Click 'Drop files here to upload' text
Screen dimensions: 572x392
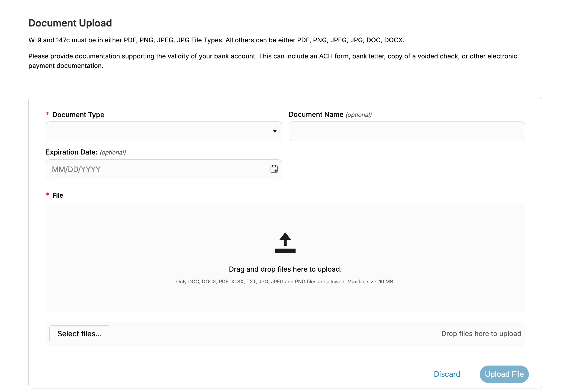481,334
